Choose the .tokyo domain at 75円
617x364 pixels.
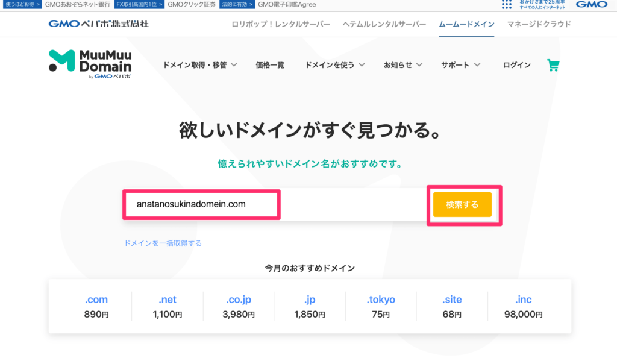point(380,306)
